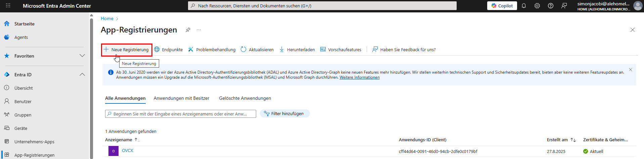Collapse the Entra ID section

[82, 75]
